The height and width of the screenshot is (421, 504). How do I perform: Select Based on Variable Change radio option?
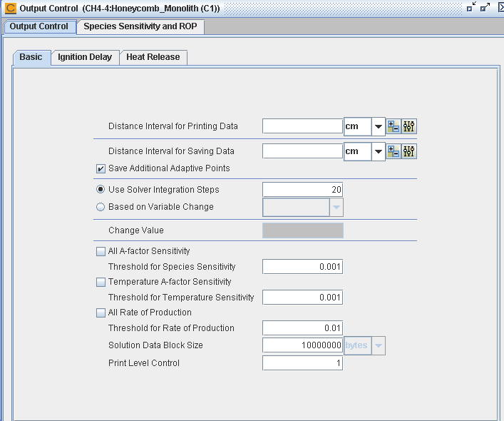tap(101, 207)
